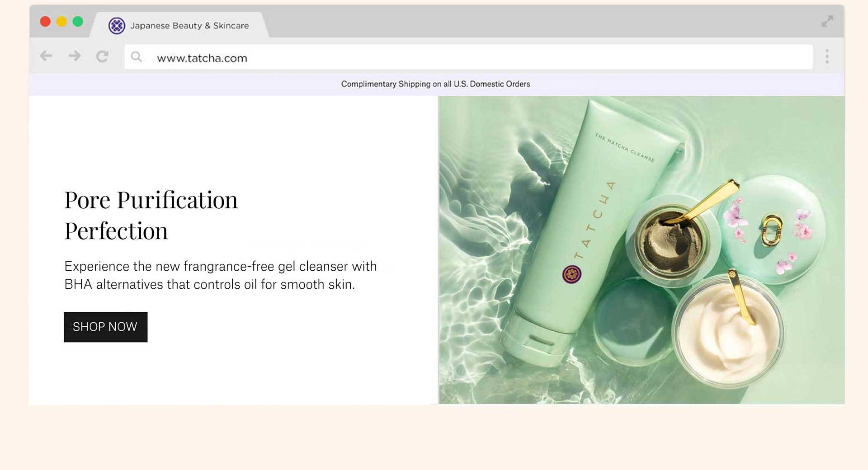
Task: Click the Tatcha favicon in the tab
Action: (117, 26)
